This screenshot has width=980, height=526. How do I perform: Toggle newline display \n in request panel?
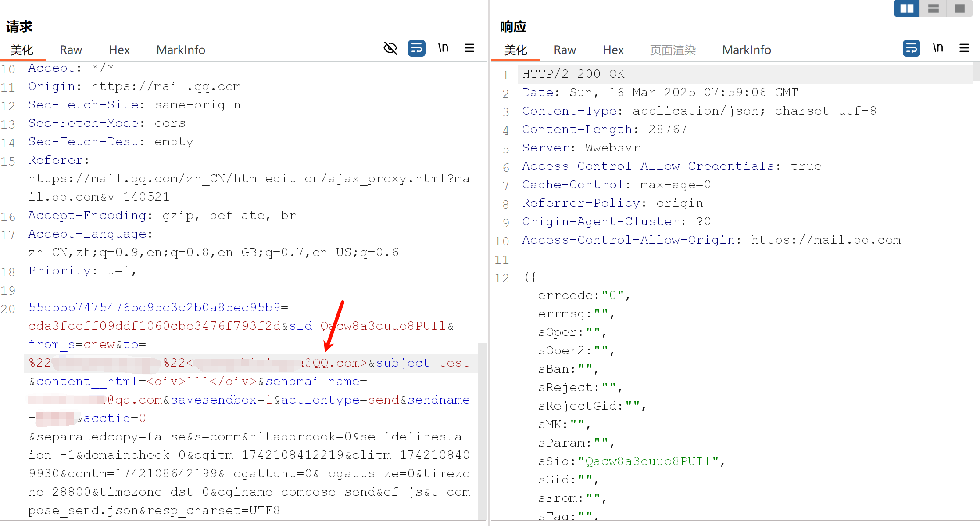[443, 47]
